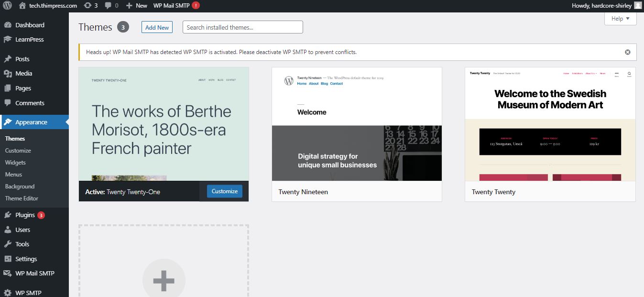
Task: Open Dashboard from the sidebar menu
Action: coord(34,25)
